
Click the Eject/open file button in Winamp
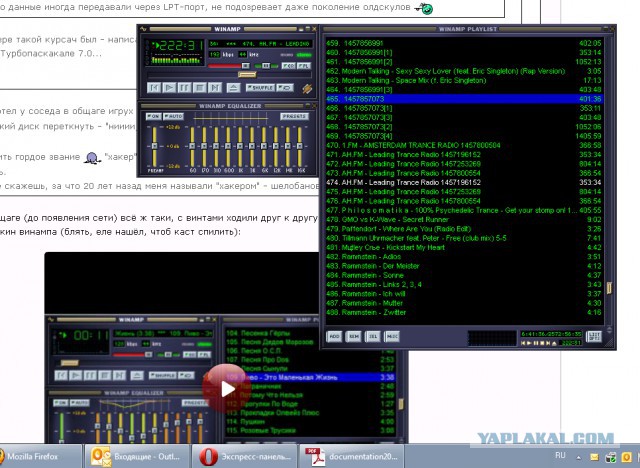tap(233, 88)
